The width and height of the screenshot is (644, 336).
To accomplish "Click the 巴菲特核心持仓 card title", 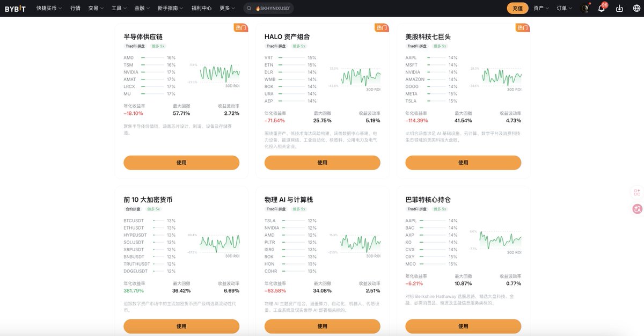I will point(428,200).
